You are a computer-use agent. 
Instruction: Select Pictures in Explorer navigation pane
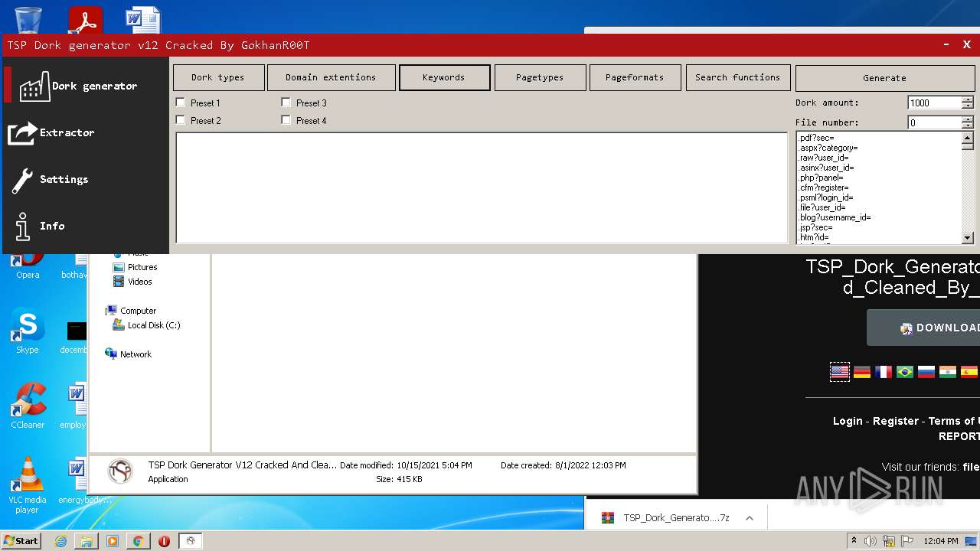coord(135,267)
